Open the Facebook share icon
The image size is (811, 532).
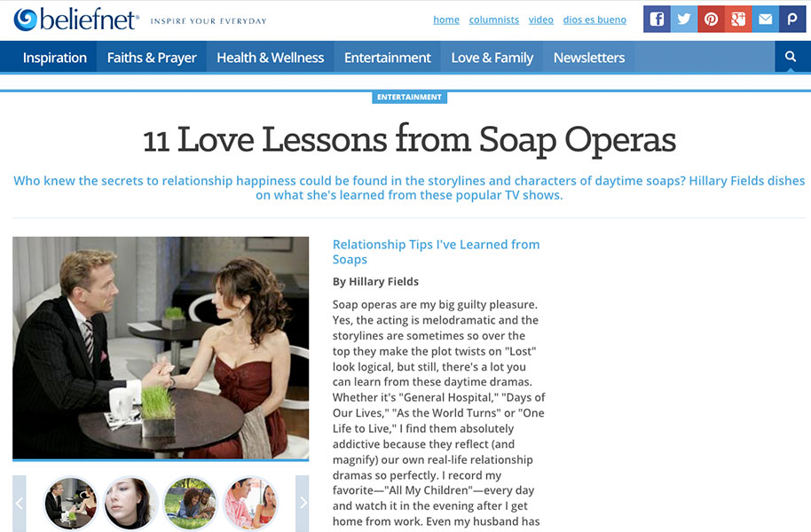point(657,20)
